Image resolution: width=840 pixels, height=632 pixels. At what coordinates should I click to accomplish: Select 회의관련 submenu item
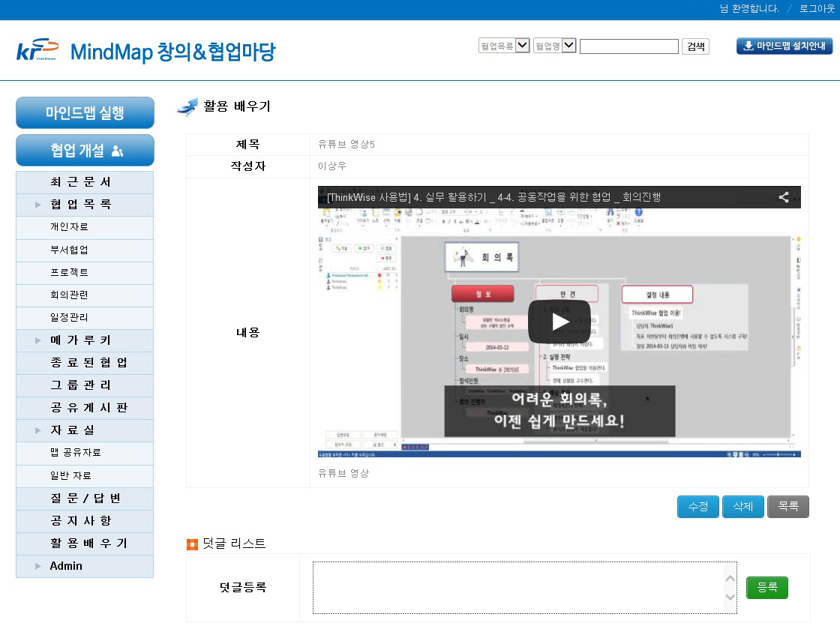pos(85,295)
